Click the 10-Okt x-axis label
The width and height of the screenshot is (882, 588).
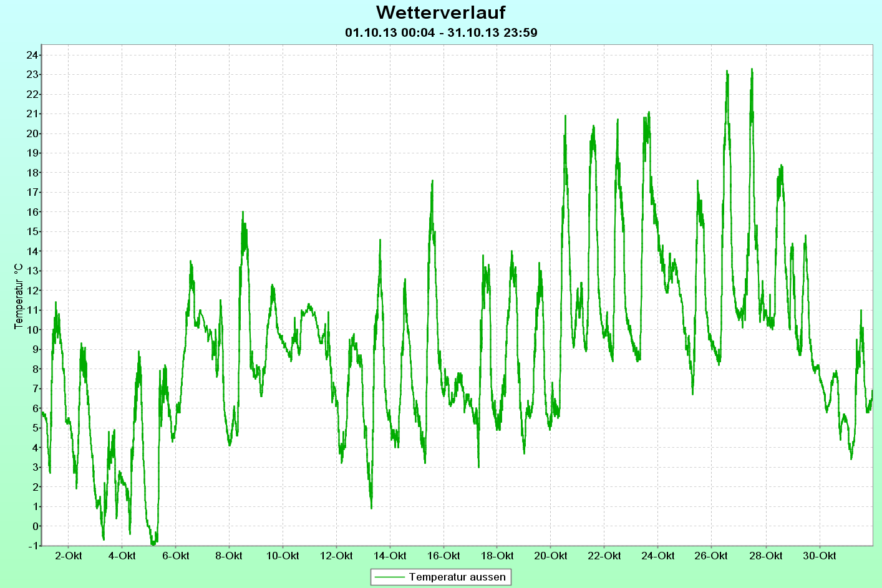pyautogui.click(x=283, y=556)
